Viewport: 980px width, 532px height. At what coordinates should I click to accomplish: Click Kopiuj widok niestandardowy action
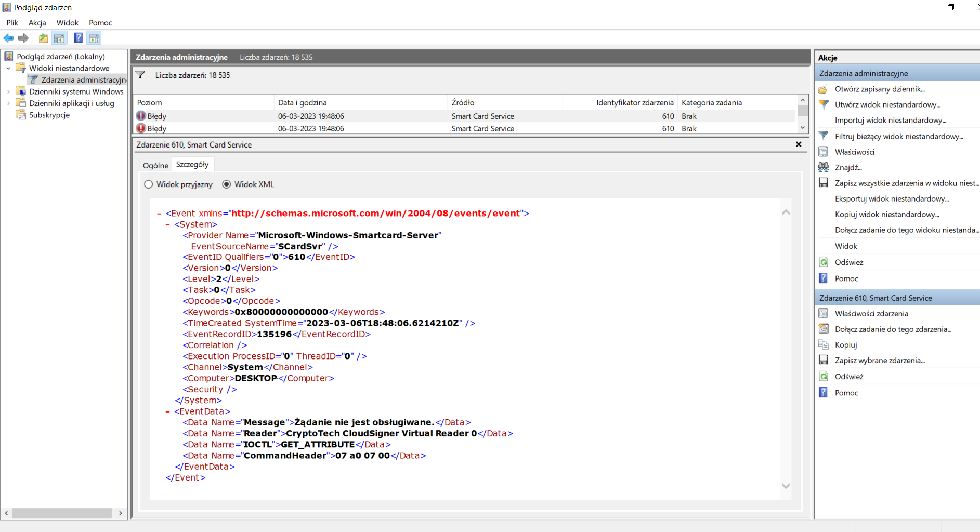point(887,214)
